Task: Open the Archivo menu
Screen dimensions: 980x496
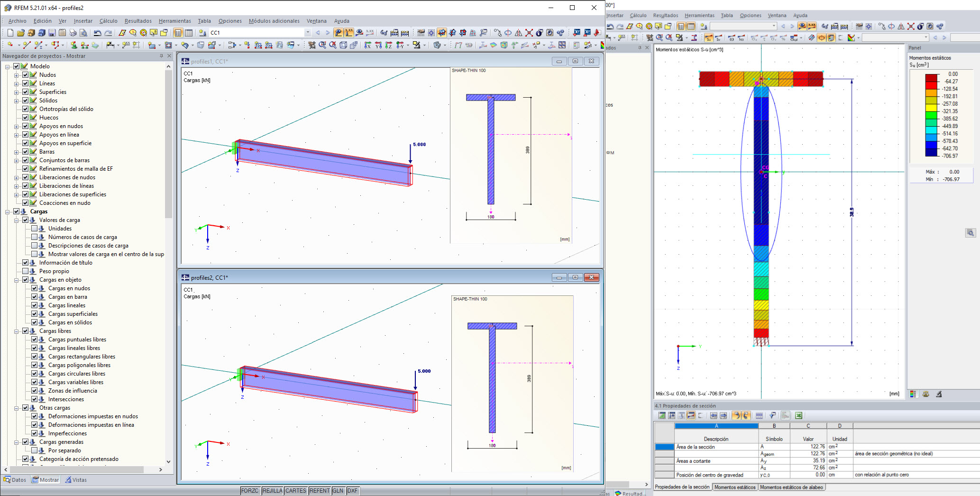Action: (18, 21)
